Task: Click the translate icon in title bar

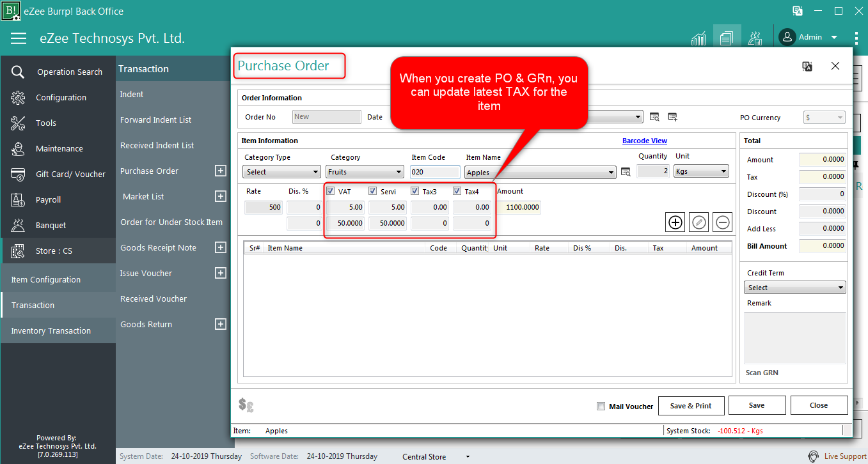Action: tap(798, 11)
